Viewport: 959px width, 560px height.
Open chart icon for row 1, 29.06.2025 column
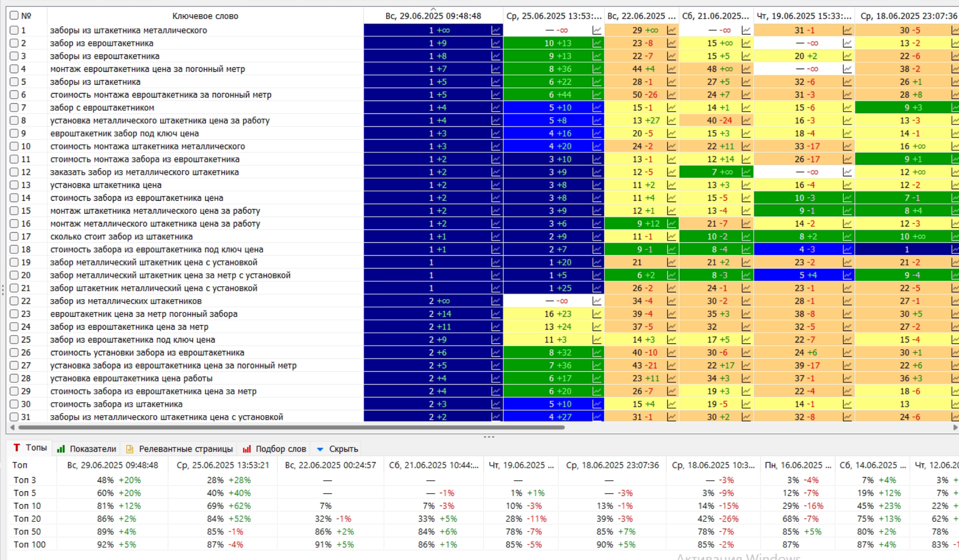(x=495, y=31)
